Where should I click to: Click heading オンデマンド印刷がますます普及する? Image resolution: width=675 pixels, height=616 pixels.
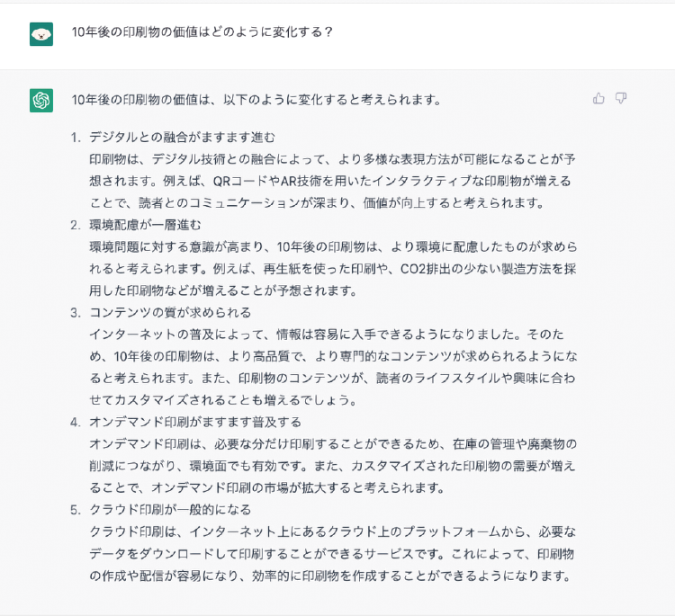[194, 422]
